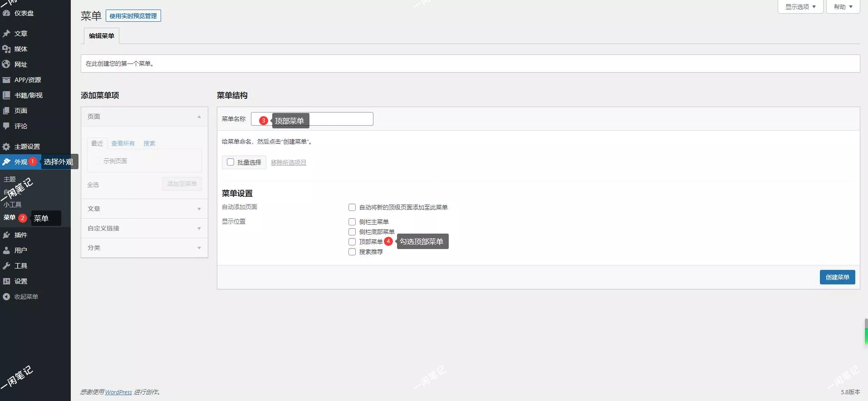868x401 pixels.
Task: Click the plugin icon for 插件
Action: click(6, 235)
